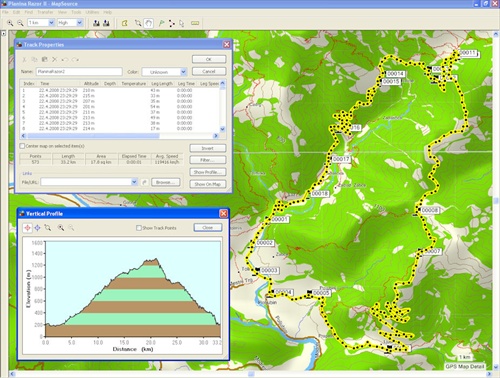Select the Waypoint flag tool
500x378 pixels.
pyautogui.click(x=162, y=23)
